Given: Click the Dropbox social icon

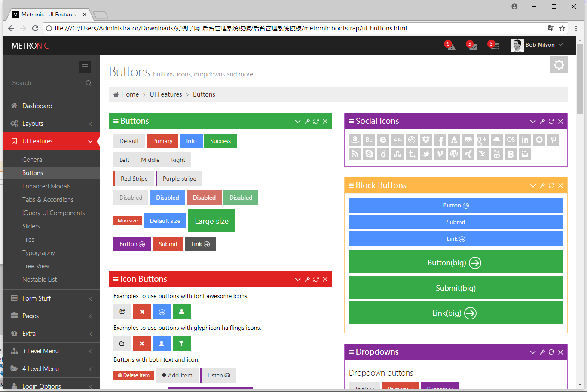Looking at the screenshot, I should click(x=426, y=140).
